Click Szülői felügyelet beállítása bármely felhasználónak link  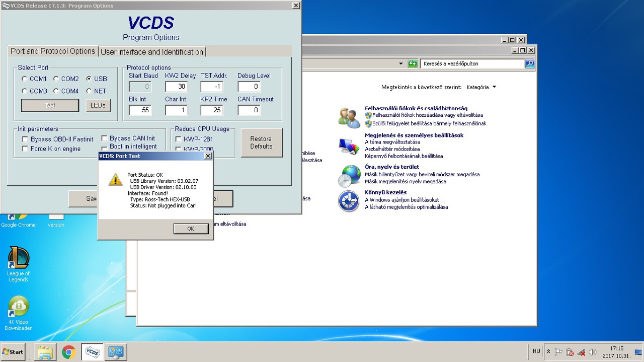tap(430, 124)
